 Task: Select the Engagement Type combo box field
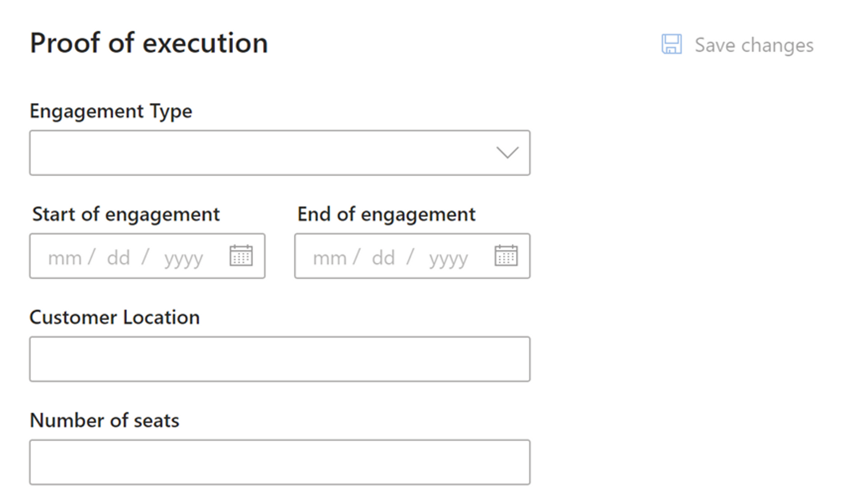pos(280,153)
